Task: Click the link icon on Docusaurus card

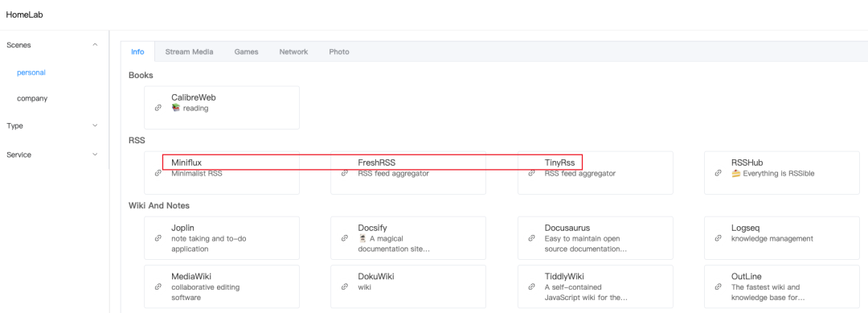Action: (531, 238)
